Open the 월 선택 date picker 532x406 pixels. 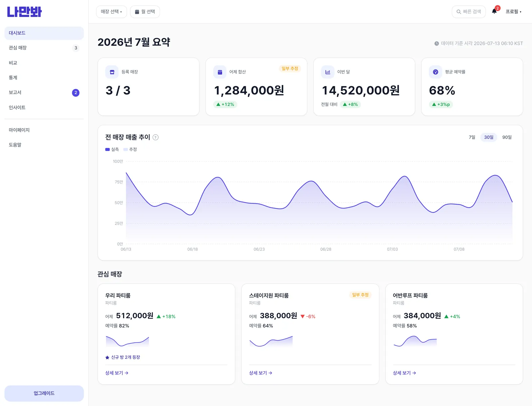145,12
